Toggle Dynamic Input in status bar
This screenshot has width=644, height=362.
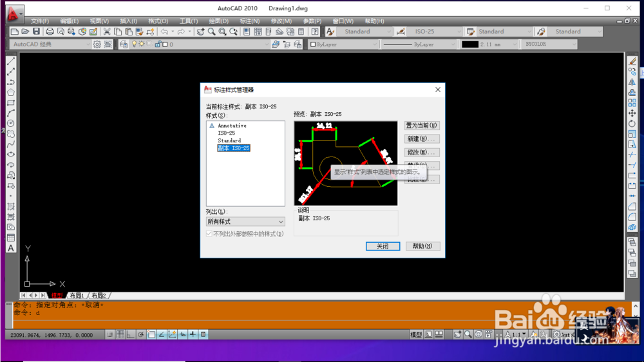tap(182, 335)
